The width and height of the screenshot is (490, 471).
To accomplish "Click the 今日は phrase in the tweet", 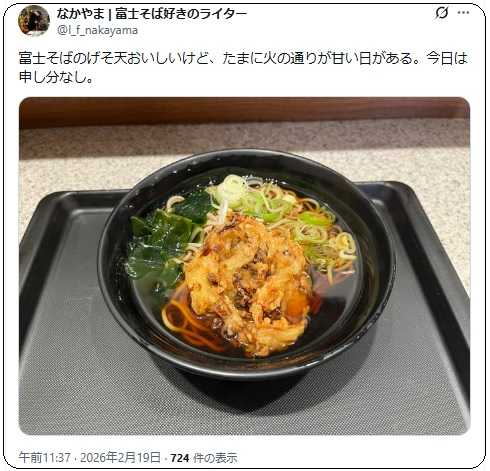I will pyautogui.click(x=448, y=58).
